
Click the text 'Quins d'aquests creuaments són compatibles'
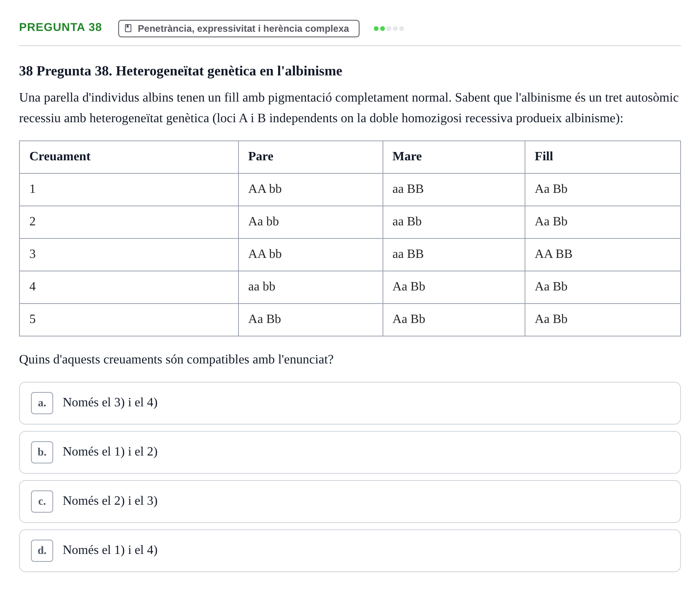[147, 359]
